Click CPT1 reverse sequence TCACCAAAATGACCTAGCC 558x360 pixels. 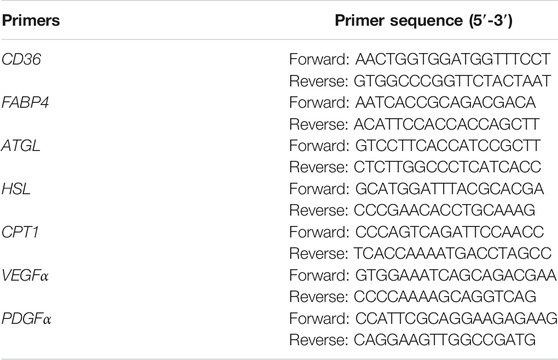(x=452, y=253)
